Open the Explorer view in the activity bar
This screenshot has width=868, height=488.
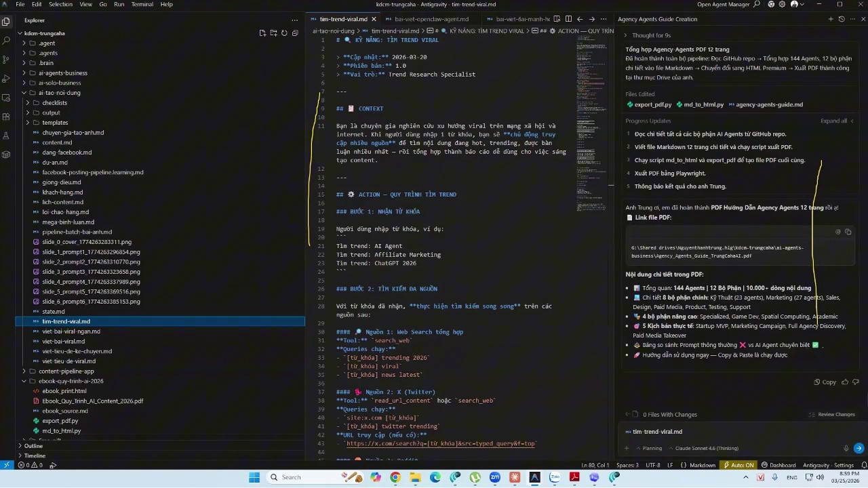[x=6, y=22]
